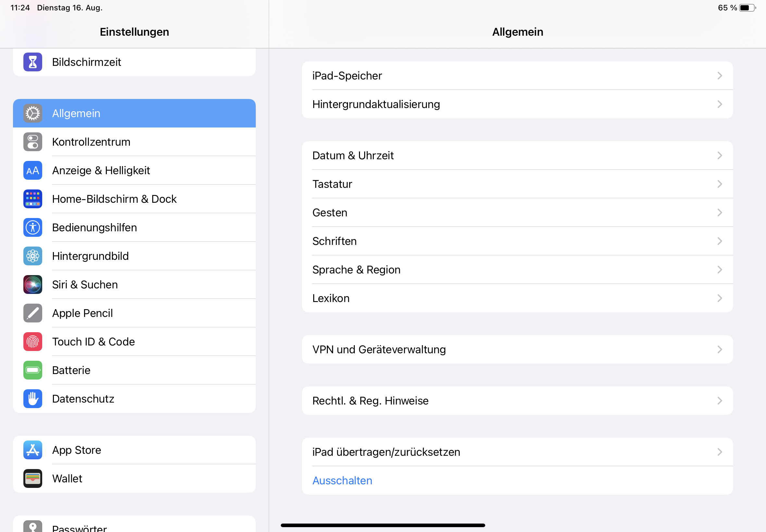Open Gesten settings
This screenshot has height=532, width=766.
click(517, 213)
